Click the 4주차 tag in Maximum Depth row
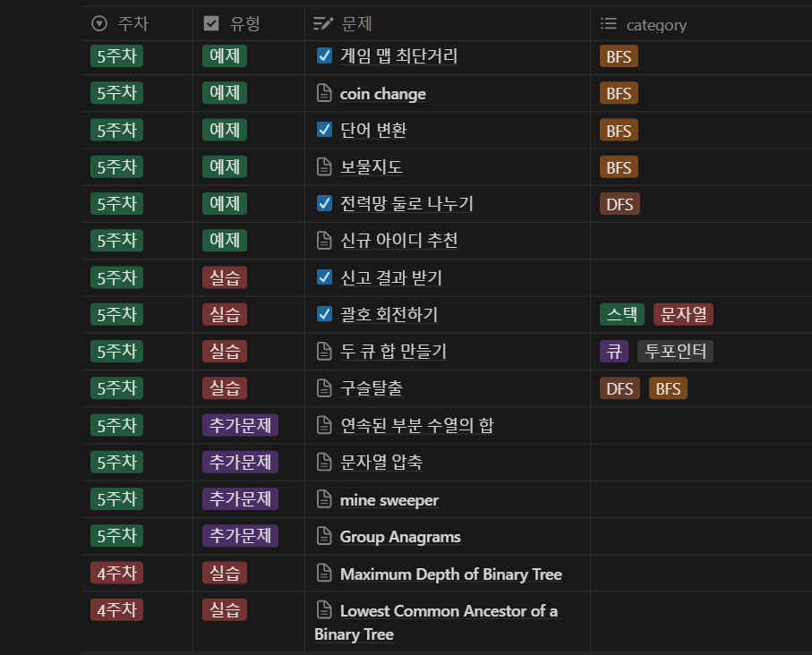Screen dimensions: 812x655 pos(117,573)
